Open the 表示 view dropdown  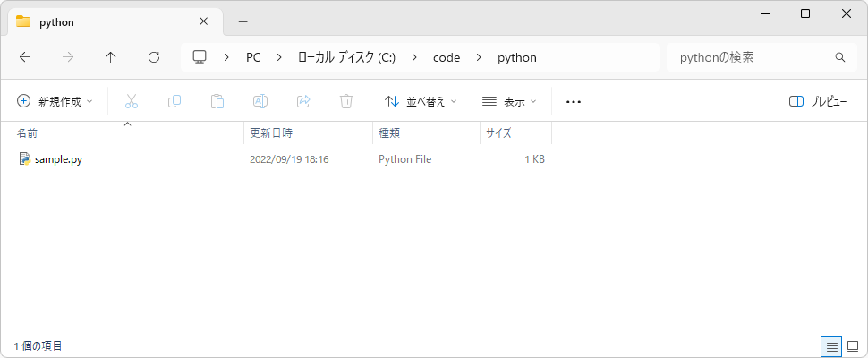[509, 101]
